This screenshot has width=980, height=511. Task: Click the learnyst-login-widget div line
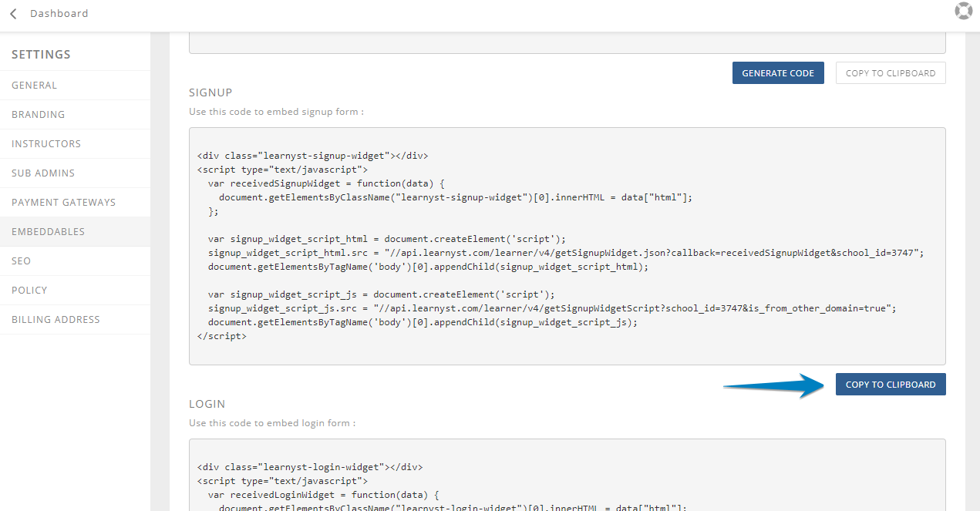pos(310,467)
